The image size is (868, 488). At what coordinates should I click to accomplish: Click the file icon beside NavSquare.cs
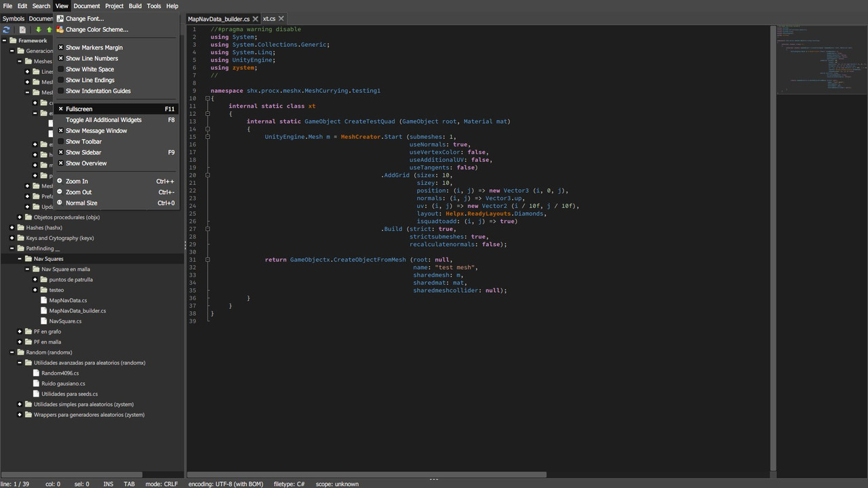point(44,321)
